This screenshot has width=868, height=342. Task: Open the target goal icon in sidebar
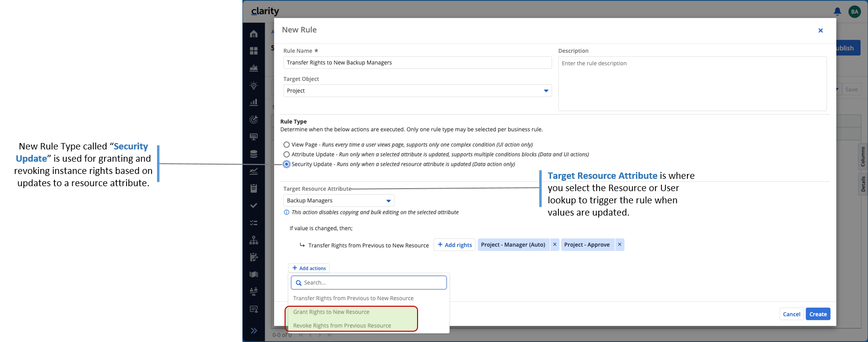[254, 120]
